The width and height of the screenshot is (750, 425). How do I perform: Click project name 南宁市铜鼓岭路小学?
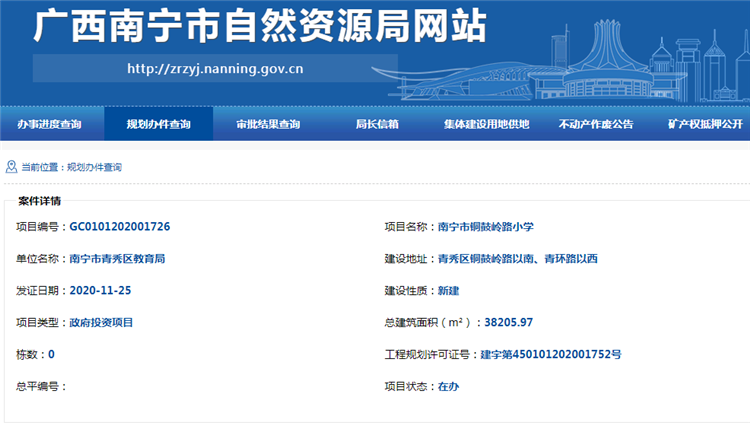pyautogui.click(x=485, y=227)
